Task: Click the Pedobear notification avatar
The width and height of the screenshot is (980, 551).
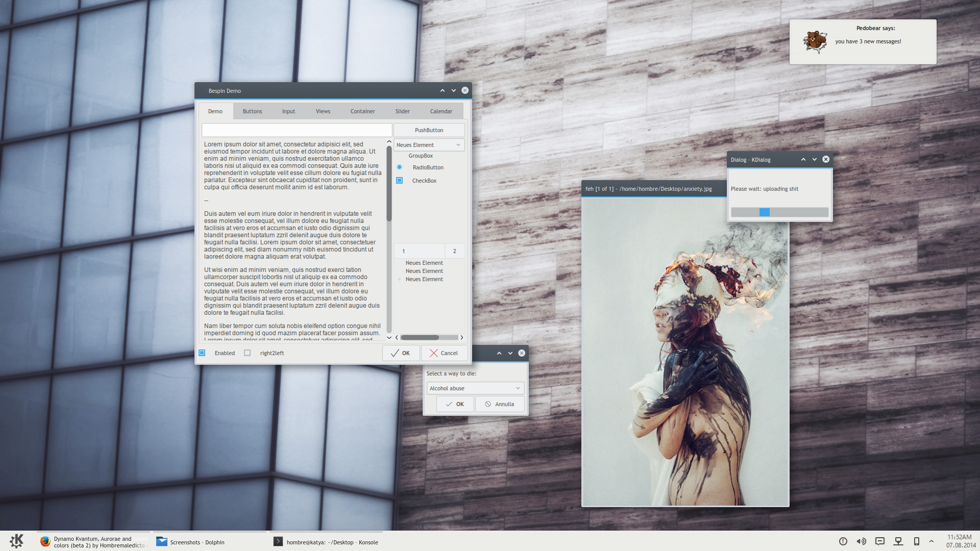Action: tap(815, 42)
